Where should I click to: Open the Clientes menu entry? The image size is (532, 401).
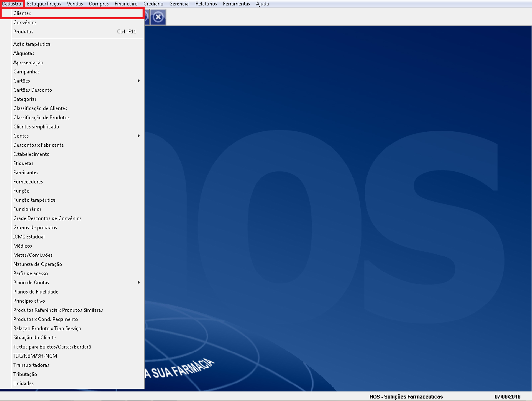tap(22, 13)
